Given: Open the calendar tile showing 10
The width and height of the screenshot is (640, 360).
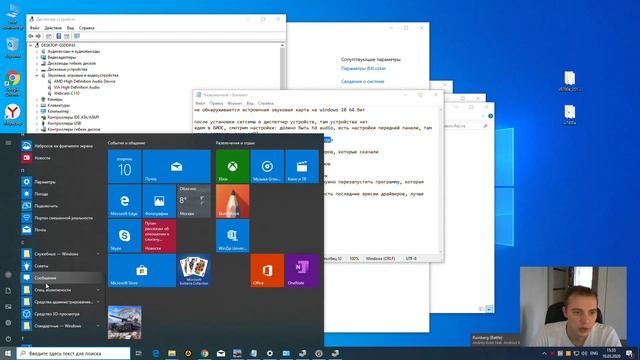Looking at the screenshot, I should pyautogui.click(x=124, y=167).
